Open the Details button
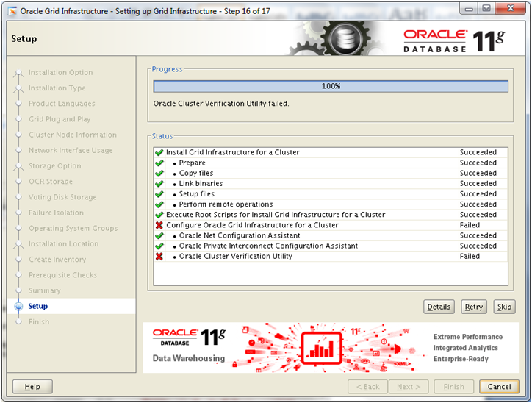The image size is (532, 403). tap(439, 307)
